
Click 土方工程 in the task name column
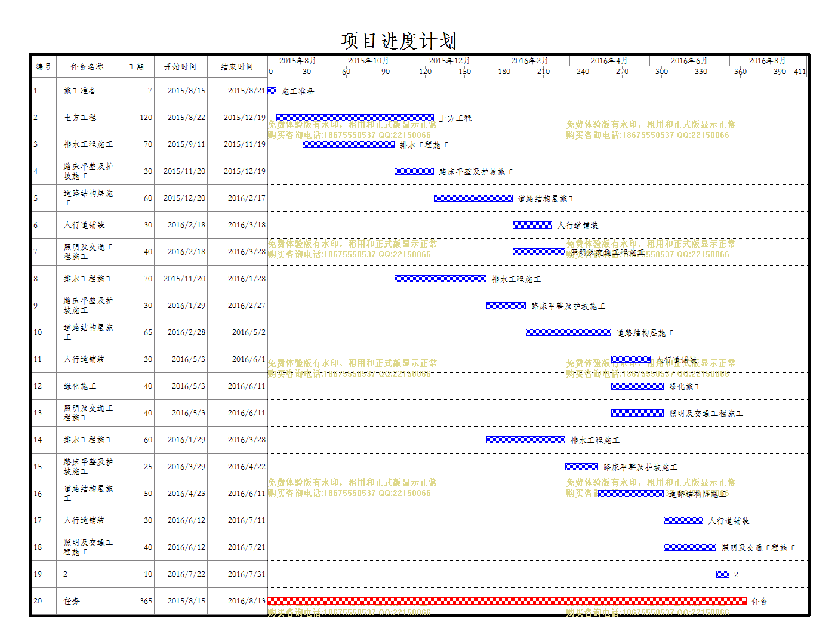coord(80,118)
